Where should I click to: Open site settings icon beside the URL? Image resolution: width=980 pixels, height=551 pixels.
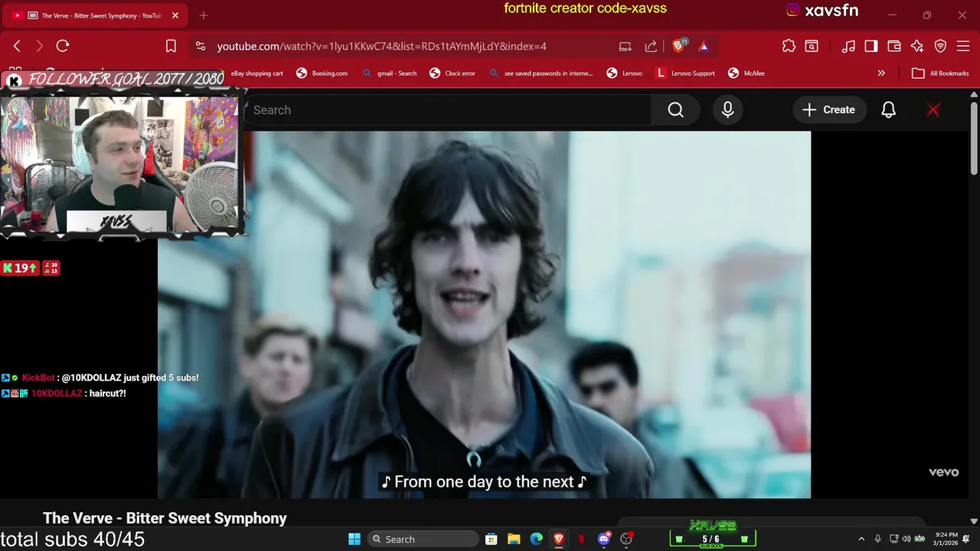pos(201,46)
